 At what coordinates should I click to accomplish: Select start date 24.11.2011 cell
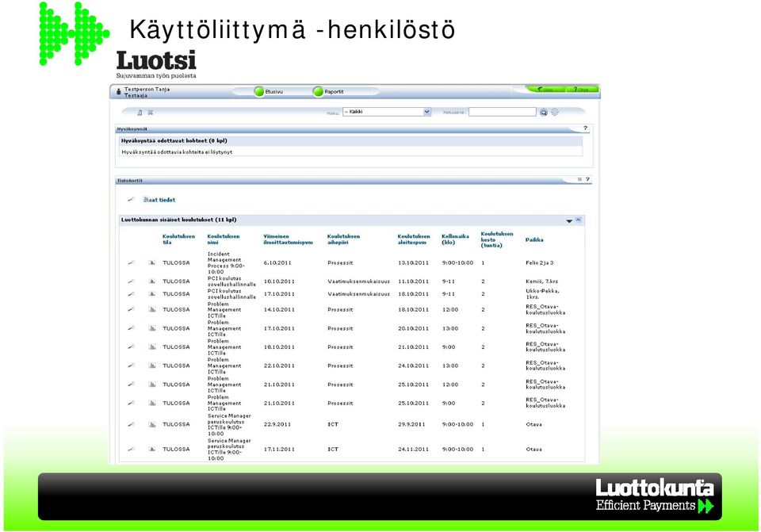click(x=414, y=449)
